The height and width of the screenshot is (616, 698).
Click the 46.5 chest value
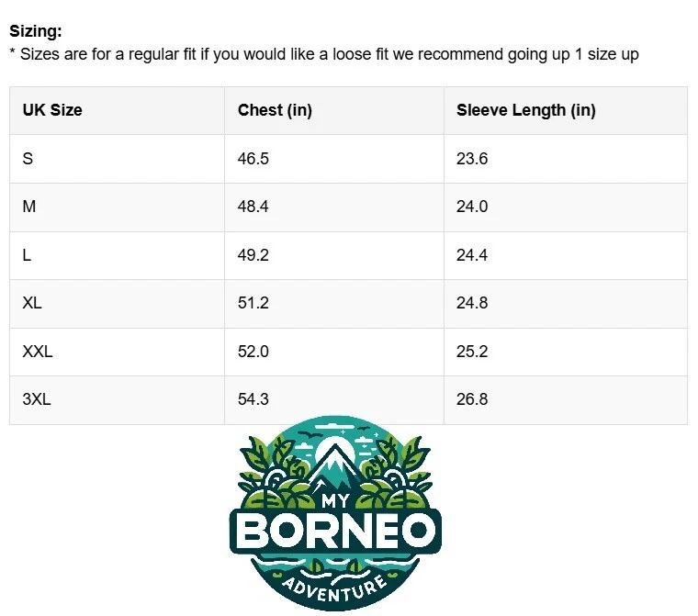click(x=253, y=159)
